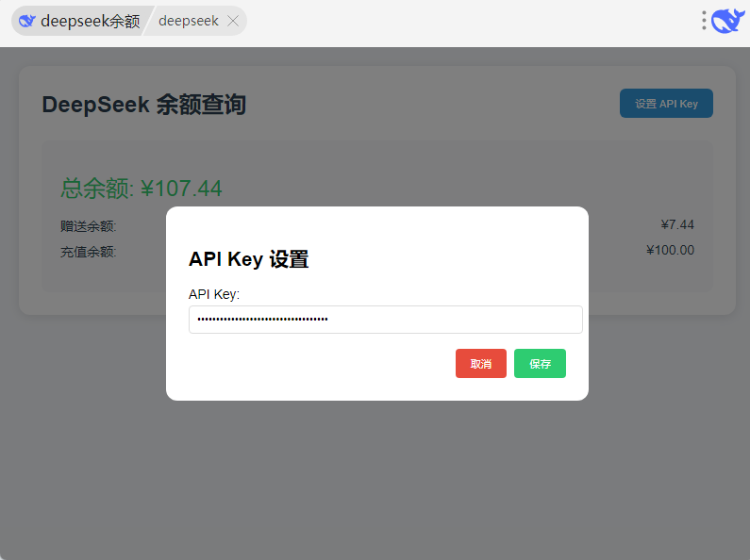Click the API Key: field label

(214, 294)
